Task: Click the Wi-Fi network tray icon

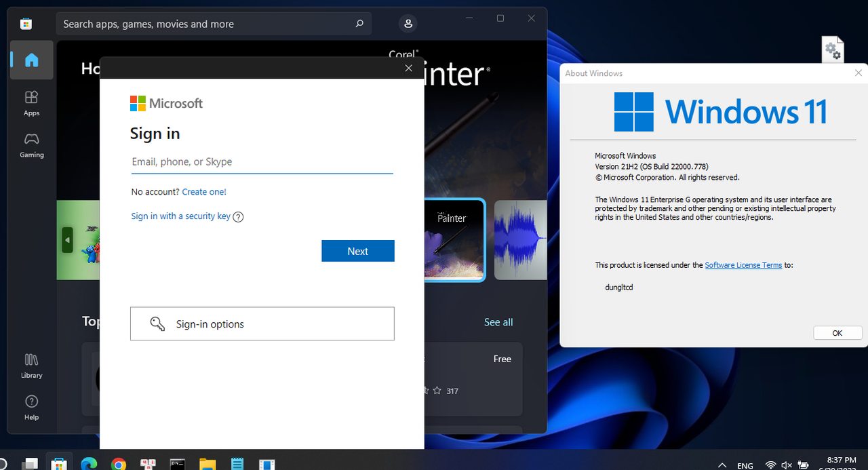Action: pos(770,465)
